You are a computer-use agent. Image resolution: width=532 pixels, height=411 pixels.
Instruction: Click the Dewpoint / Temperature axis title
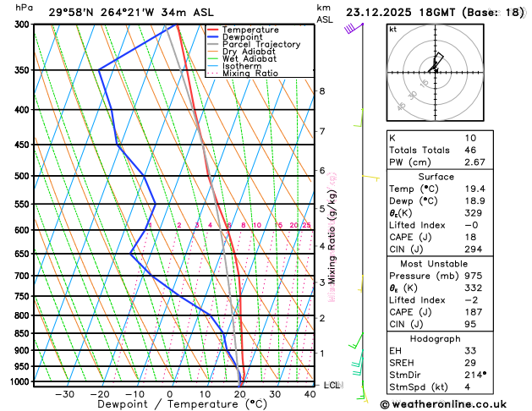pyautogui.click(x=182, y=404)
